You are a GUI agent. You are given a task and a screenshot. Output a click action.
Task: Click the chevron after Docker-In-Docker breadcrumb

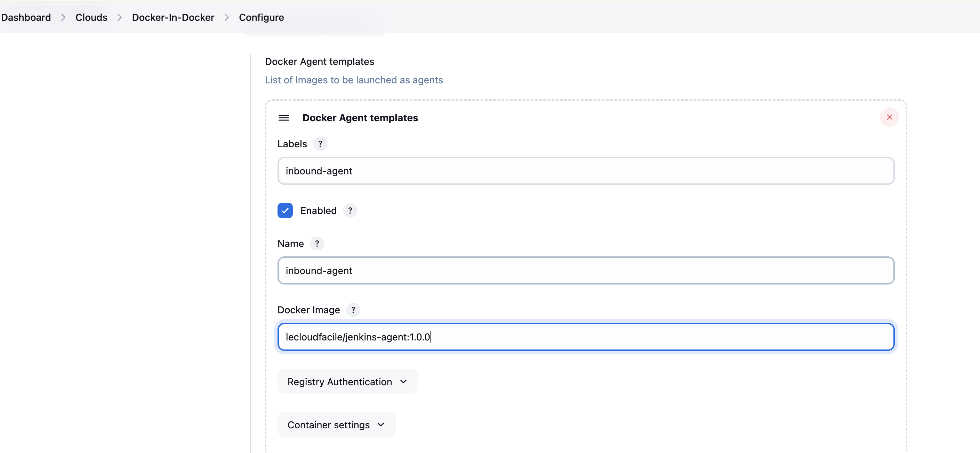226,17
